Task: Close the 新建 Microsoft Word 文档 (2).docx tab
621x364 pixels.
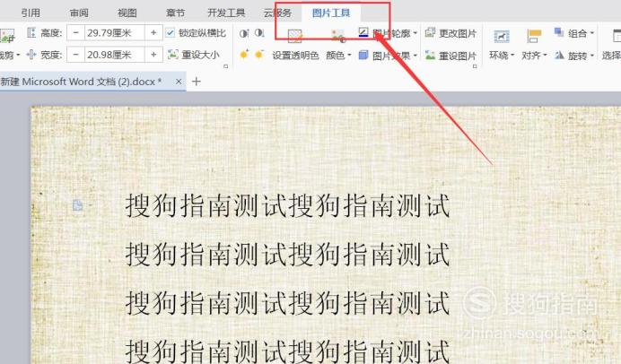Action: [179, 82]
